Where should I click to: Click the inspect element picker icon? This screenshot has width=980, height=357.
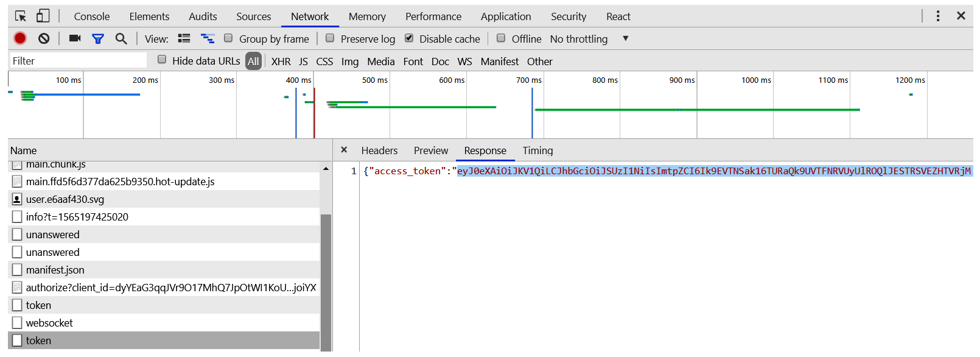pos(21,16)
